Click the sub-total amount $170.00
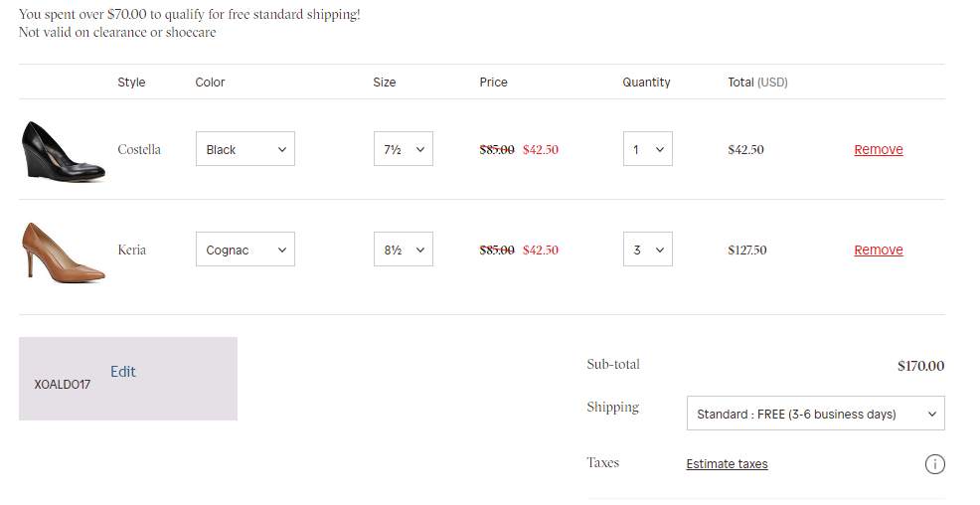This screenshot has width=980, height=505. click(920, 366)
